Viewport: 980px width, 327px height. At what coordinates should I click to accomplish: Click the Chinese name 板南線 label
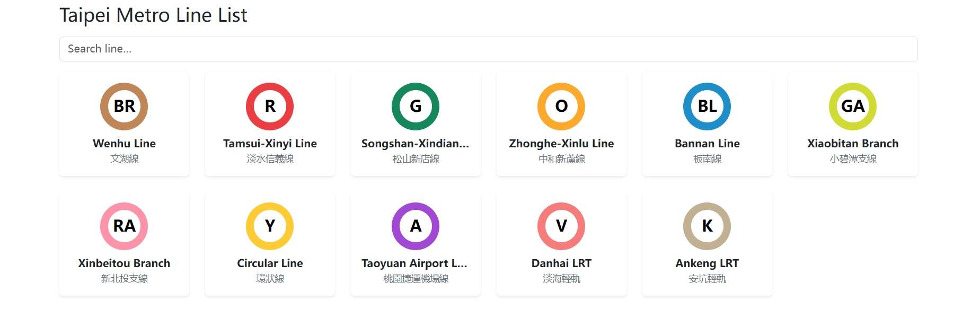pyautogui.click(x=707, y=159)
